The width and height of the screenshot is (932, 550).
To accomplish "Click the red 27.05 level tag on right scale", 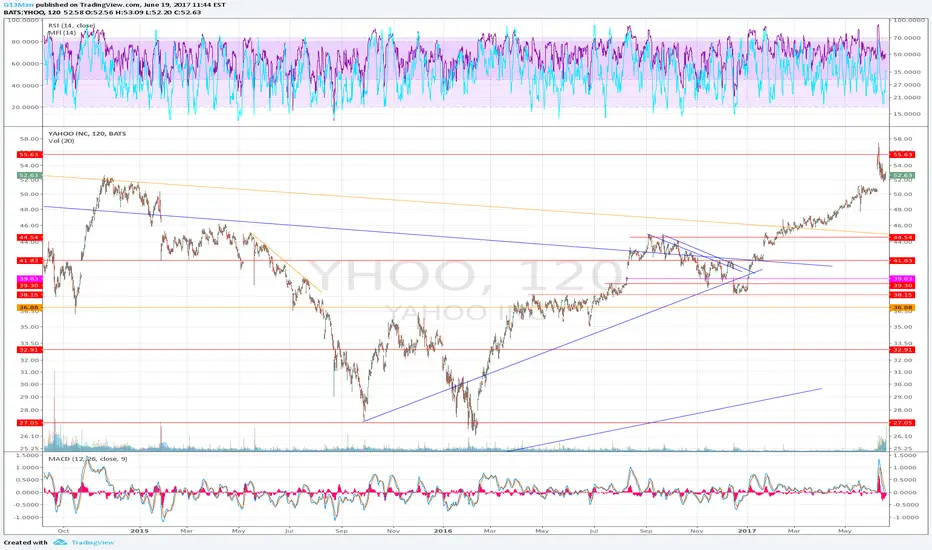I will [902, 423].
